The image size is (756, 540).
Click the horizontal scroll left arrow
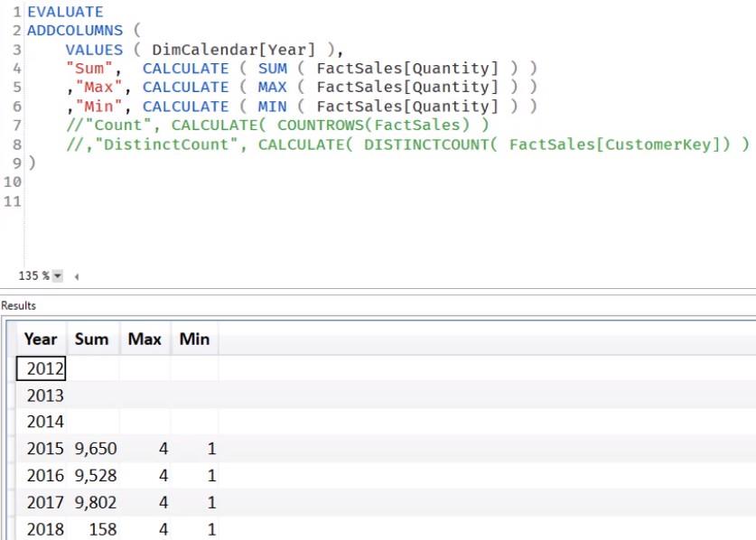click(x=76, y=275)
